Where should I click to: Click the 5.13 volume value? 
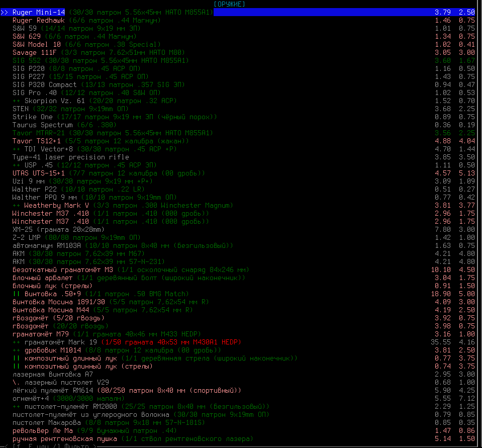(x=467, y=173)
